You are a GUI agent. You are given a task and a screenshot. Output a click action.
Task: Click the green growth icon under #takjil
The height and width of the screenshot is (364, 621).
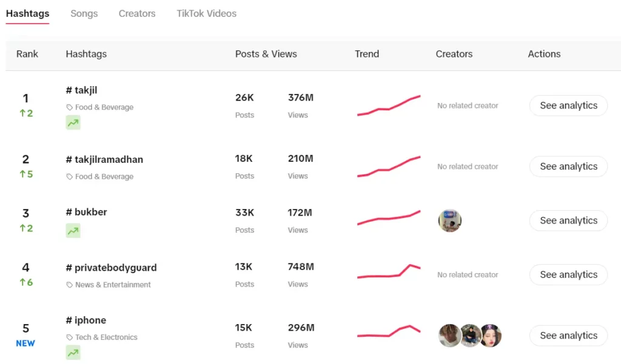tap(73, 123)
